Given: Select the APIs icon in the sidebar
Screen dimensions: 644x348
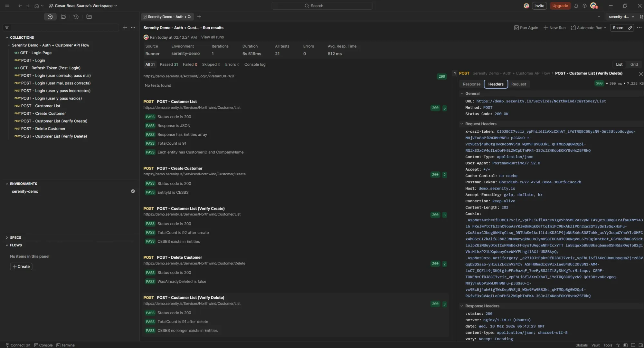Looking at the screenshot, I should 63,17.
